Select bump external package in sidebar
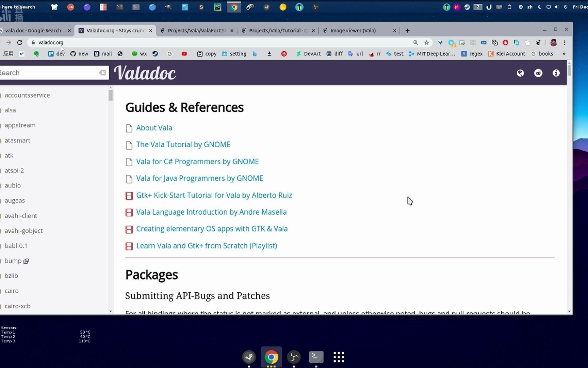This screenshot has height=368, width=588. (x=16, y=261)
